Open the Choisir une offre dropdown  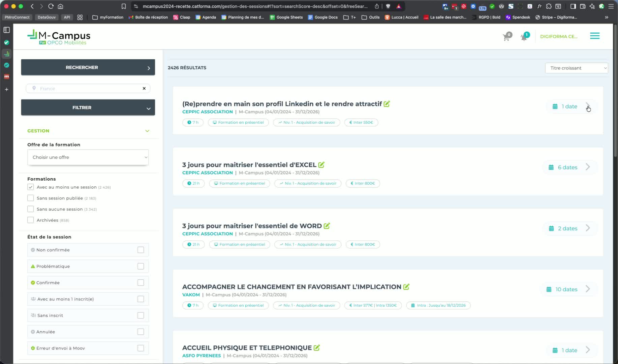[88, 157]
